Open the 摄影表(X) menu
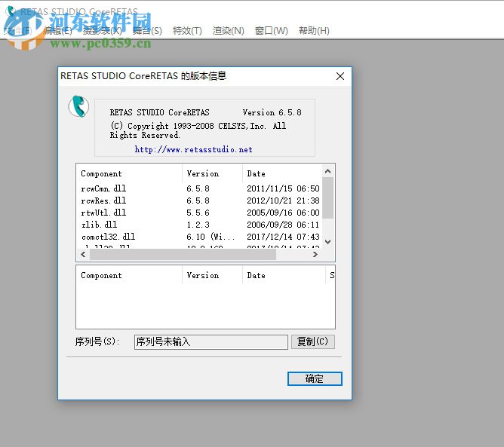Image resolution: width=504 pixels, height=447 pixels. point(102,31)
